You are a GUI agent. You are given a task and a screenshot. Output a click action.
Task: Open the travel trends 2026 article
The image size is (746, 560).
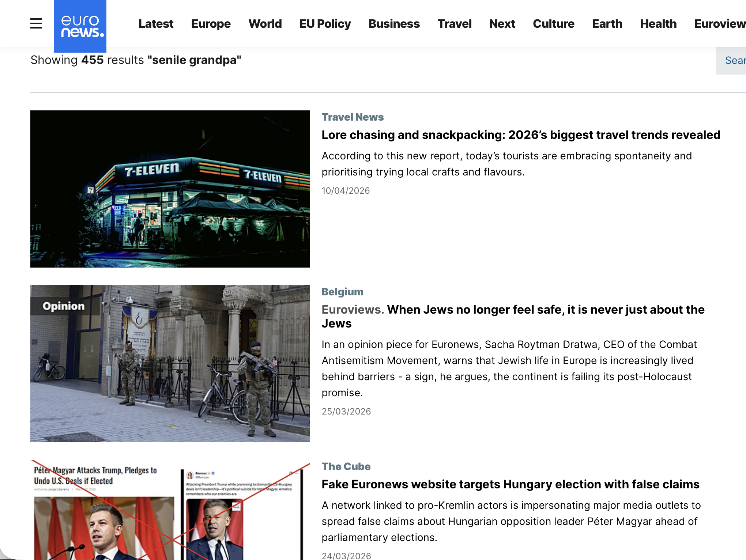[x=520, y=135]
